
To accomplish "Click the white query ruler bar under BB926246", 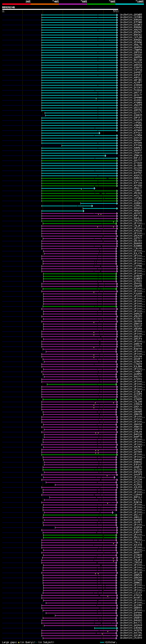I will click(x=60, y=10).
